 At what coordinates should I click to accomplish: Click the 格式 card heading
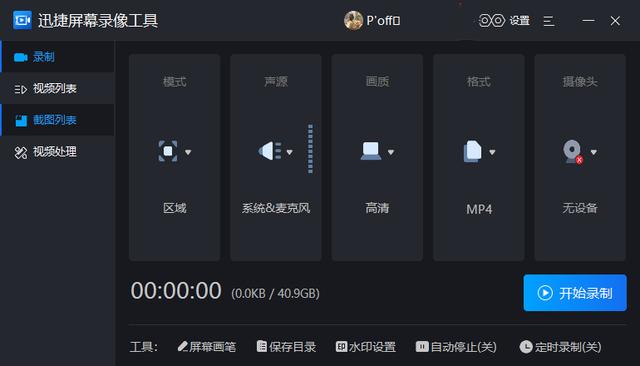tap(479, 82)
